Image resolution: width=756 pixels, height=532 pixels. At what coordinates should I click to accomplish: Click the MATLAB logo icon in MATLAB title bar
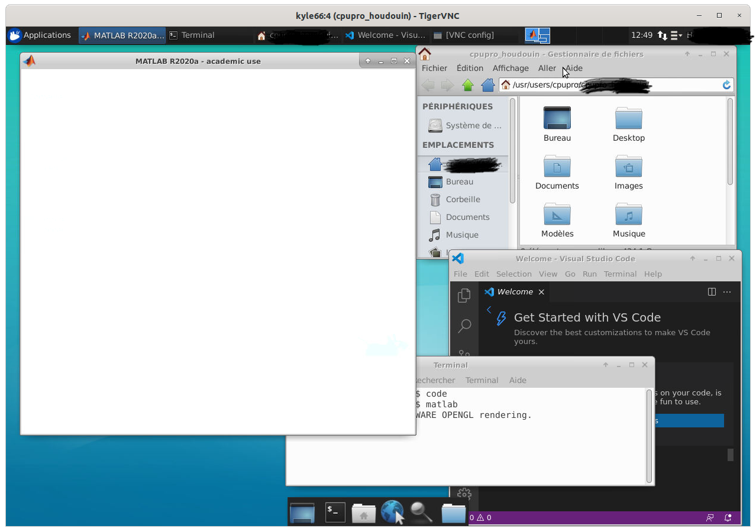pos(29,61)
